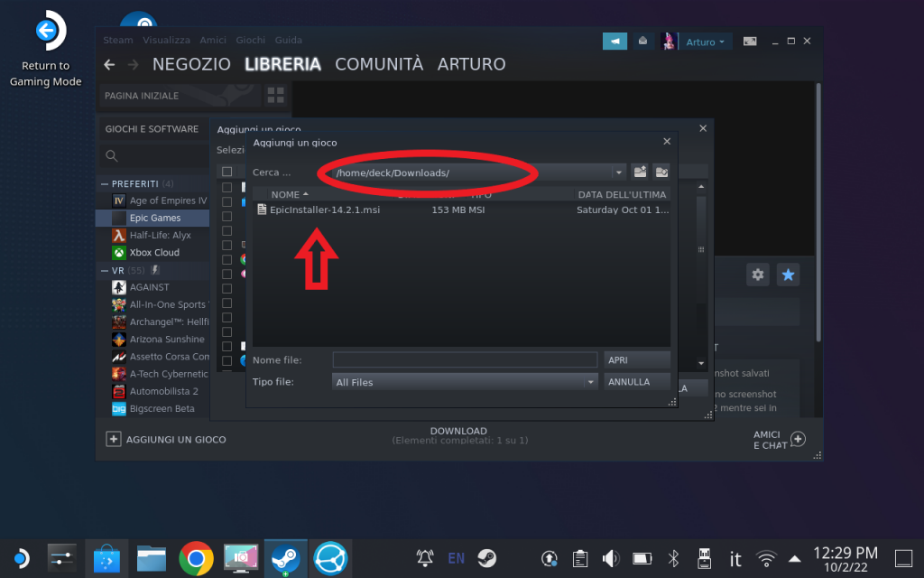Open the NEGOZIO tab
Image resolution: width=924 pixels, height=578 pixels.
193,64
